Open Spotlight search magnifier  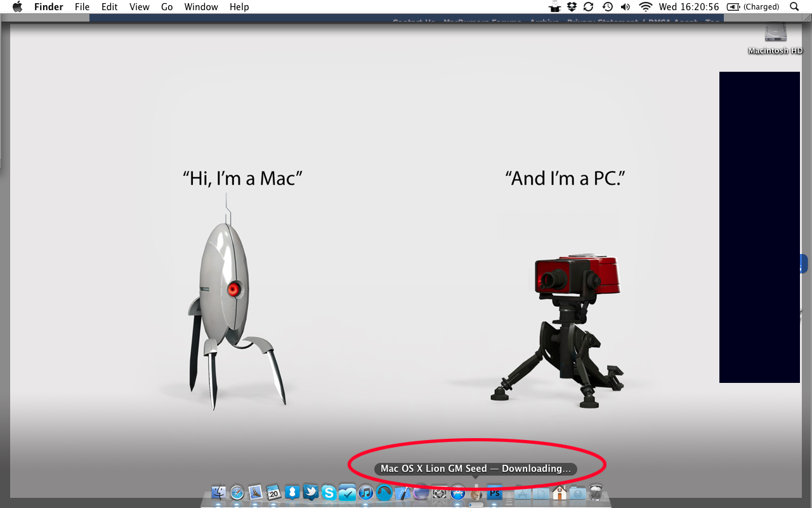coord(794,7)
